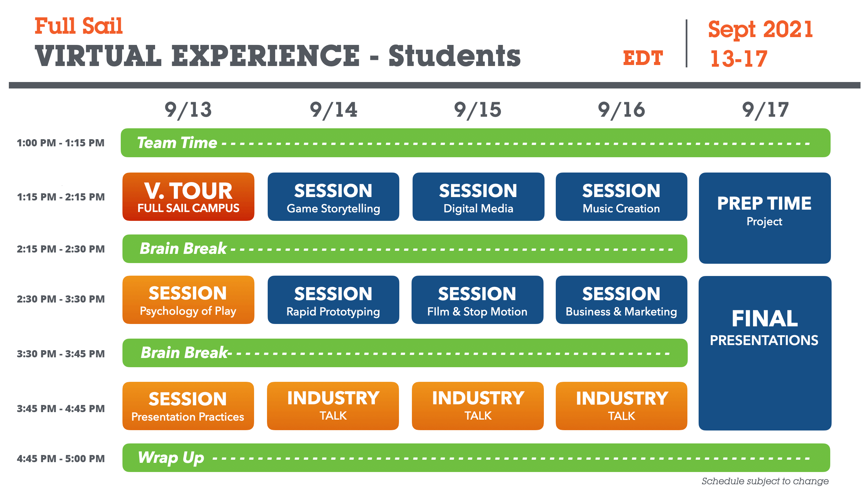This screenshot has width=868, height=488.
Task: Click the Film & Stop Motion session
Action: [477, 300]
